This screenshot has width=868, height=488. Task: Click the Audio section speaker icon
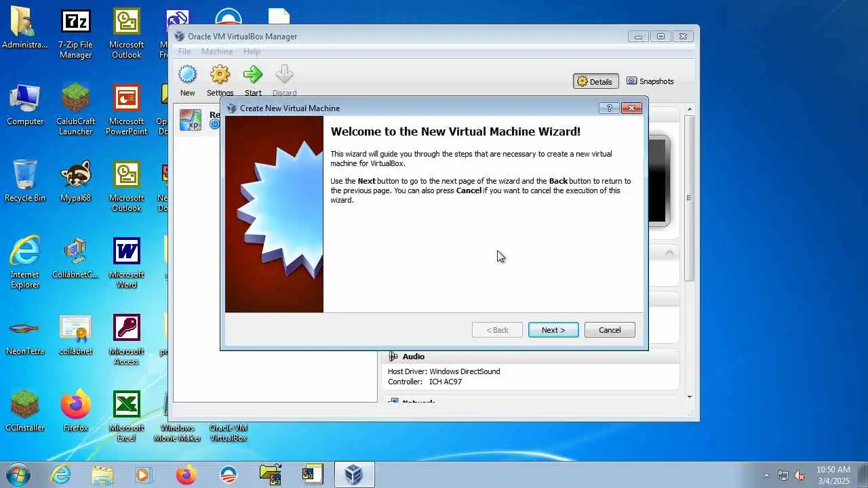(393, 357)
